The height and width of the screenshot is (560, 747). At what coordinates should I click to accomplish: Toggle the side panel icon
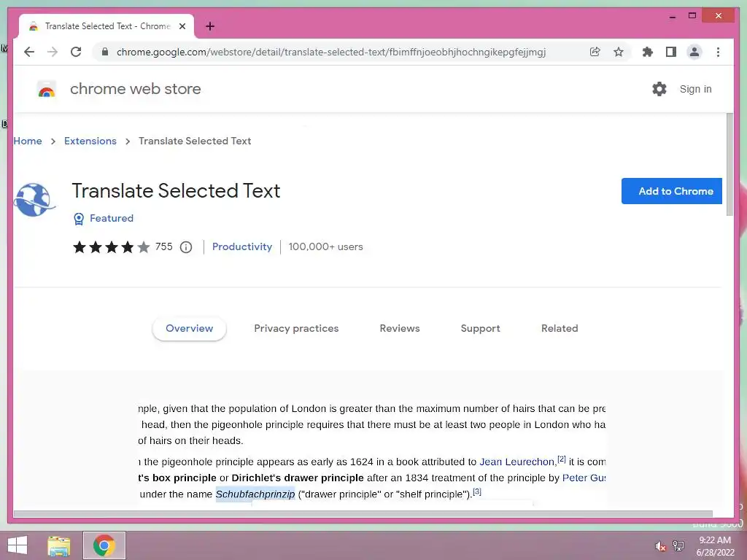point(671,52)
